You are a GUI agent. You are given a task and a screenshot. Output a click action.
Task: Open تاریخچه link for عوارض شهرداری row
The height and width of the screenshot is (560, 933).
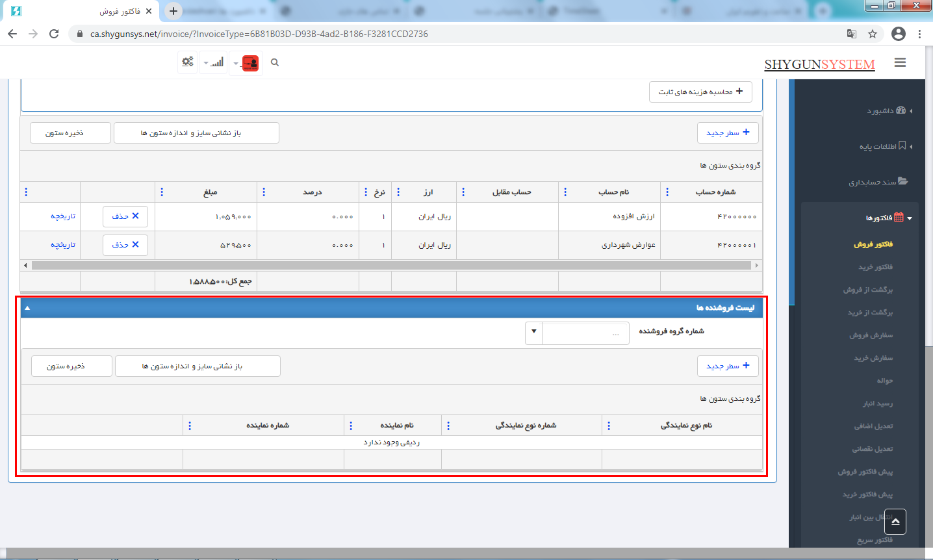pos(63,245)
